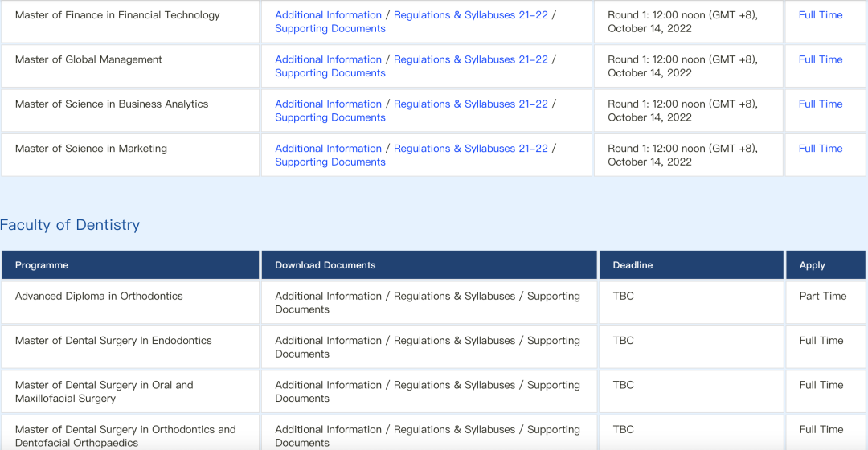Click Full Time for Orthodontics and Dentofacial Orthopaedics
868x450 pixels.
point(821,429)
